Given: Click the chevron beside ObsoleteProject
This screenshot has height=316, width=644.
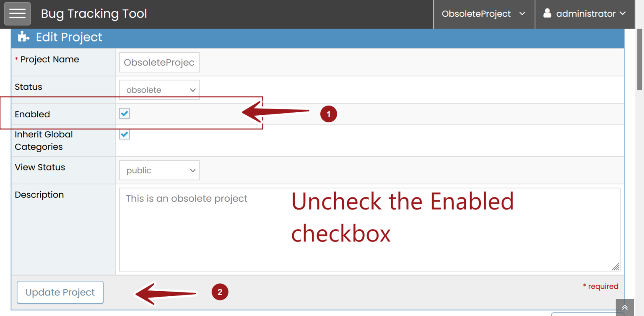Looking at the screenshot, I should (x=522, y=13).
